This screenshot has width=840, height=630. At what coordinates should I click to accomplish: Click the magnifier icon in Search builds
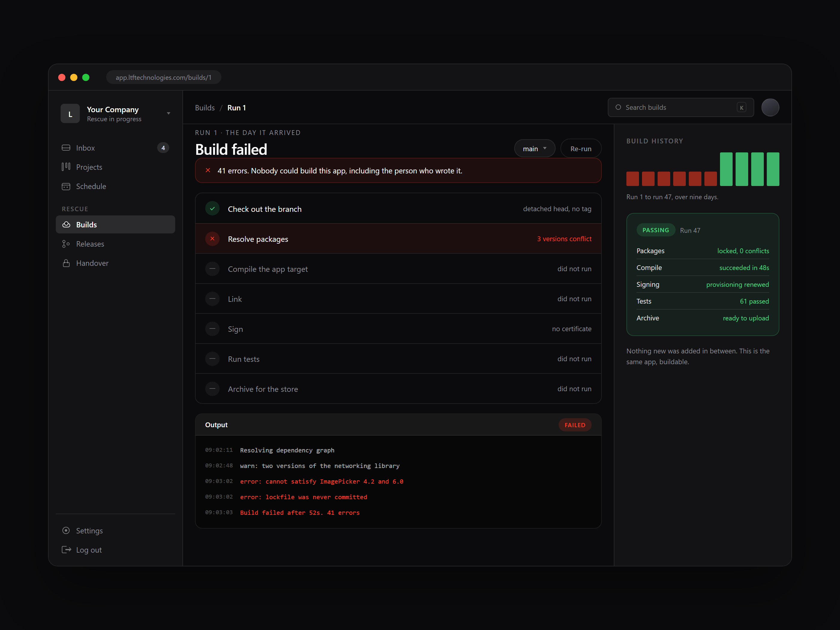[x=618, y=107]
